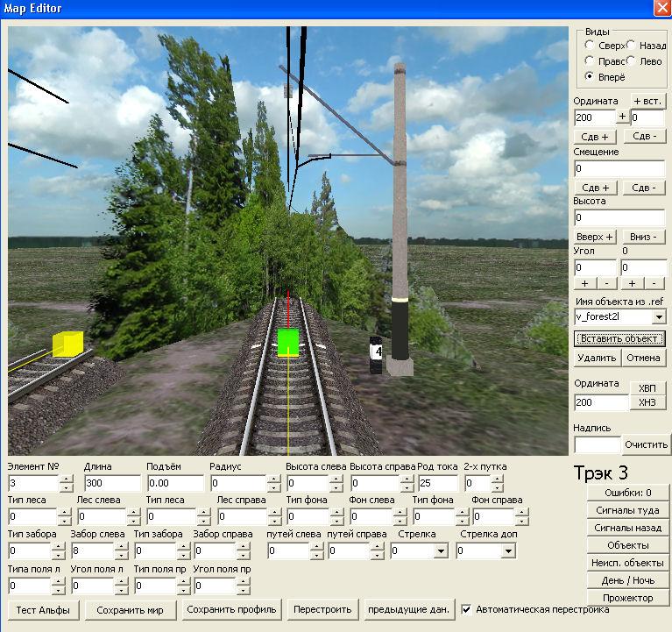Click the '+ вст.' ordinate insert button
This screenshot has width=672, height=632.
[x=647, y=101]
